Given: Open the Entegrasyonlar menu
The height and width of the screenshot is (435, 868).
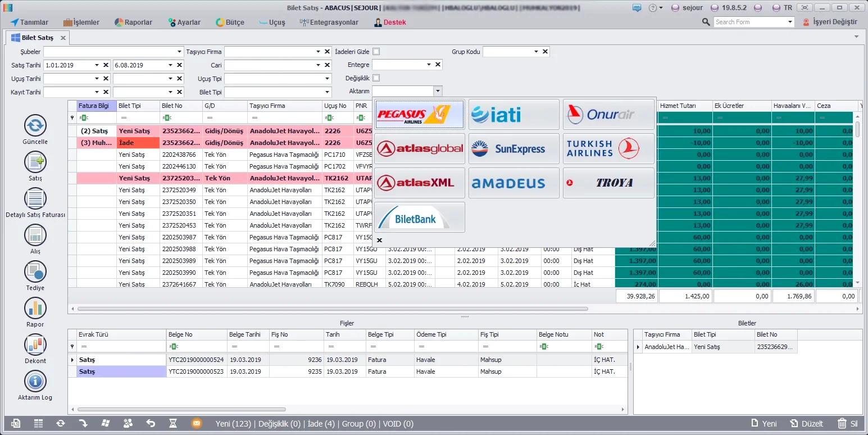Looking at the screenshot, I should coord(329,22).
